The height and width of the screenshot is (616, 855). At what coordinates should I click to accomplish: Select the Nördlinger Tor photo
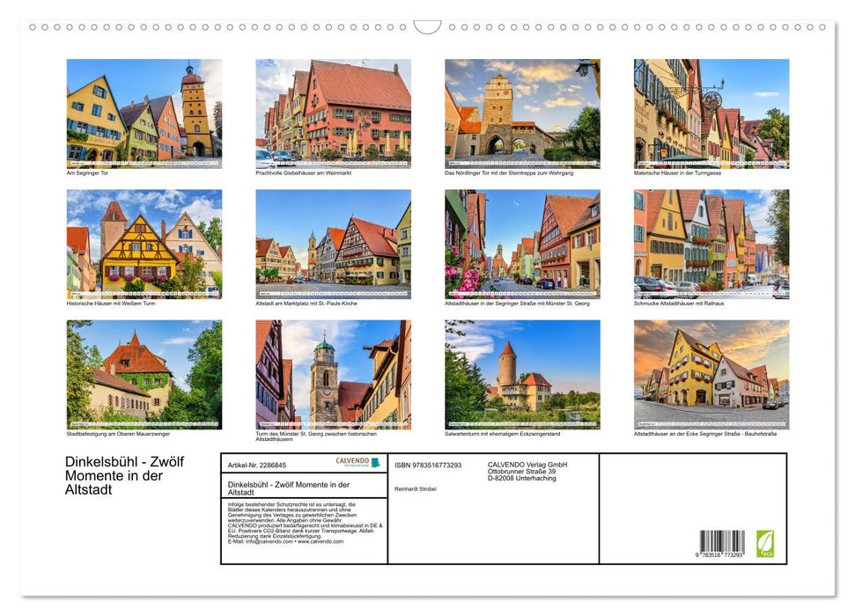[x=522, y=114]
